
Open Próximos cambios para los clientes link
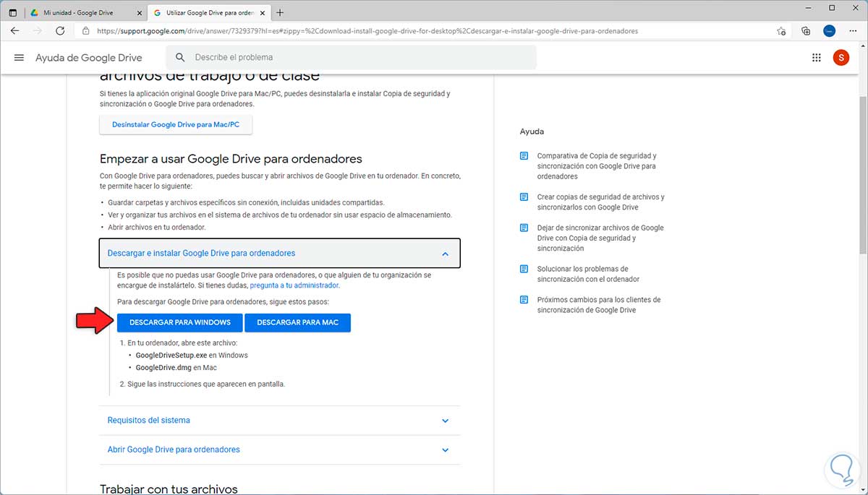tap(599, 305)
